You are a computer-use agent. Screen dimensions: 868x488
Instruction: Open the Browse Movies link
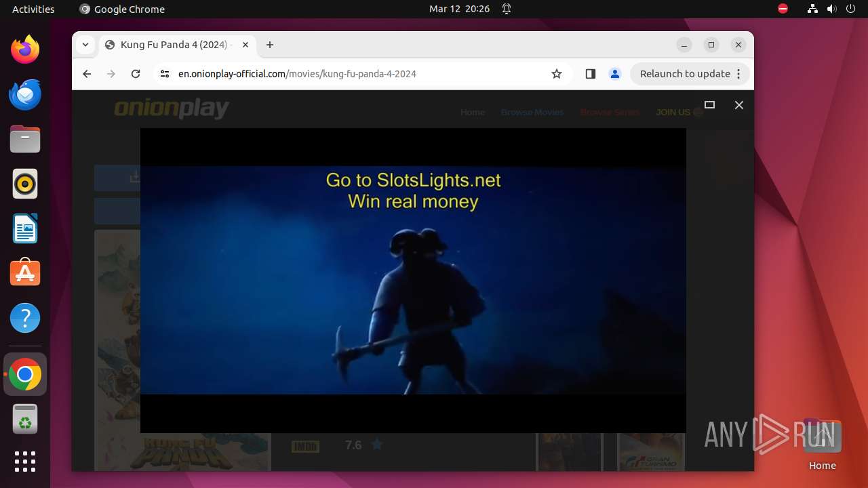(532, 113)
